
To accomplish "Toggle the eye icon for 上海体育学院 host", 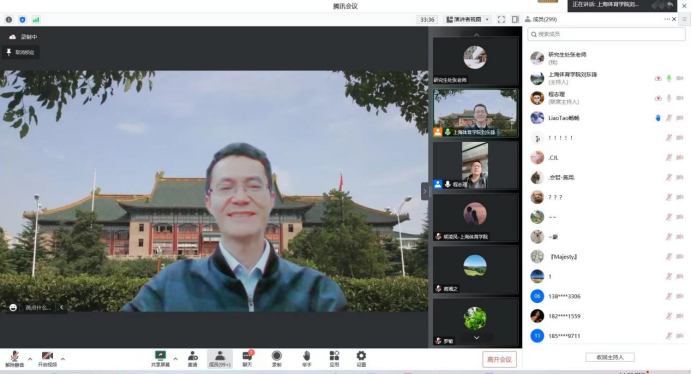I will click(658, 78).
